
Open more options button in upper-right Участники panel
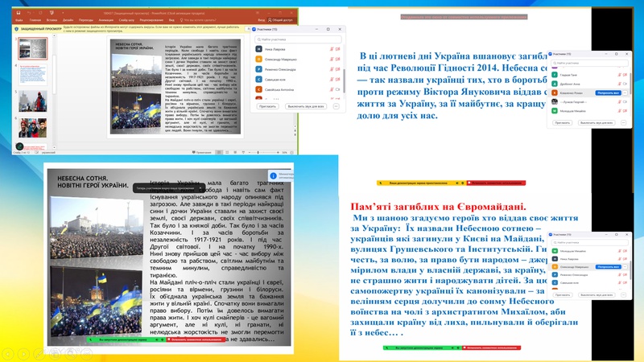(623, 123)
